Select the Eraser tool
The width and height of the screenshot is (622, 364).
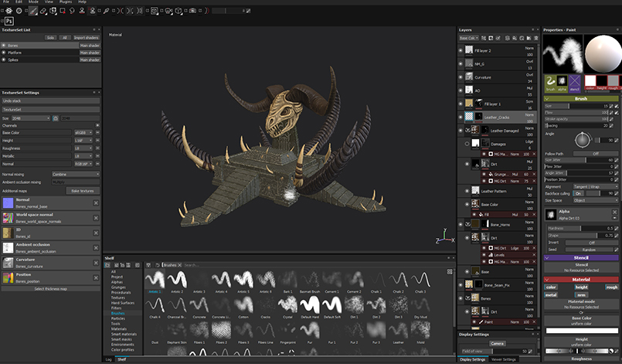[x=42, y=11]
